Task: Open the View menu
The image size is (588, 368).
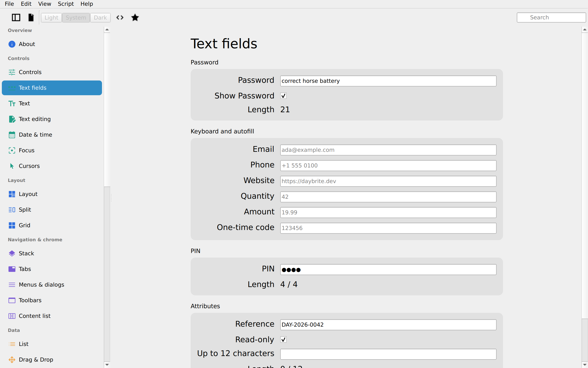Action: click(x=45, y=4)
